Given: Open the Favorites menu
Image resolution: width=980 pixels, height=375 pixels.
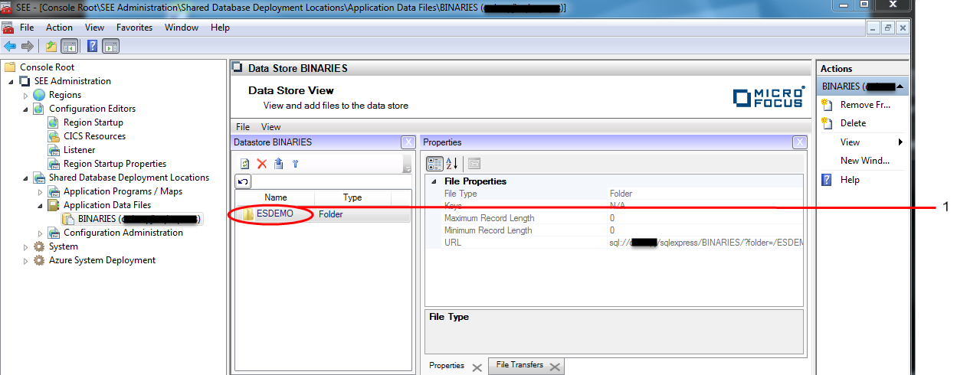Looking at the screenshot, I should (134, 28).
